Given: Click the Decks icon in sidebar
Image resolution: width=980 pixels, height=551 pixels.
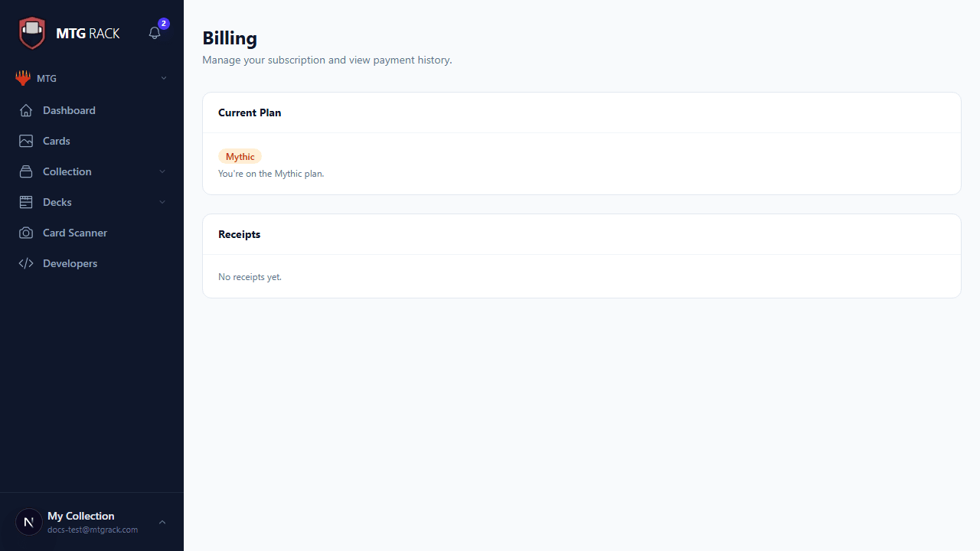Looking at the screenshot, I should (26, 202).
